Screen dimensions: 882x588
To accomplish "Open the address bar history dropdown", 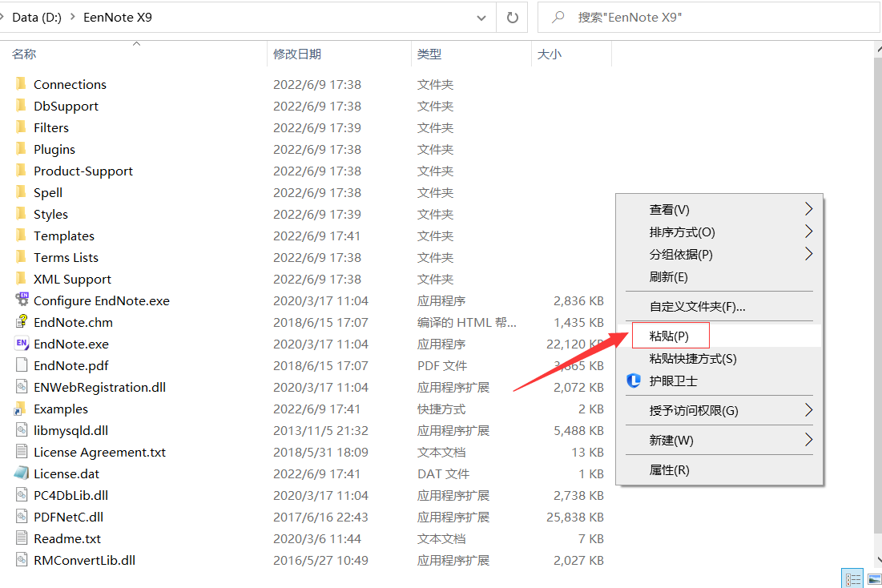I will [x=481, y=18].
